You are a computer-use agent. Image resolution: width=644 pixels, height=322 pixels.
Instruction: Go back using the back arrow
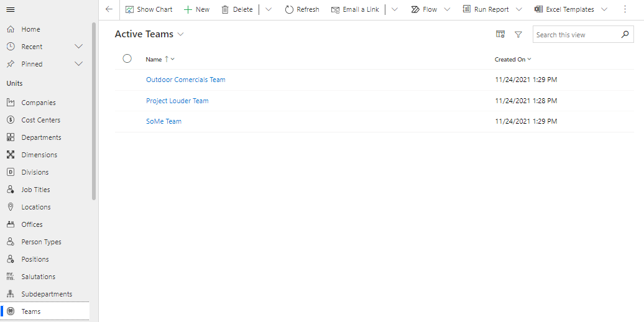click(109, 9)
